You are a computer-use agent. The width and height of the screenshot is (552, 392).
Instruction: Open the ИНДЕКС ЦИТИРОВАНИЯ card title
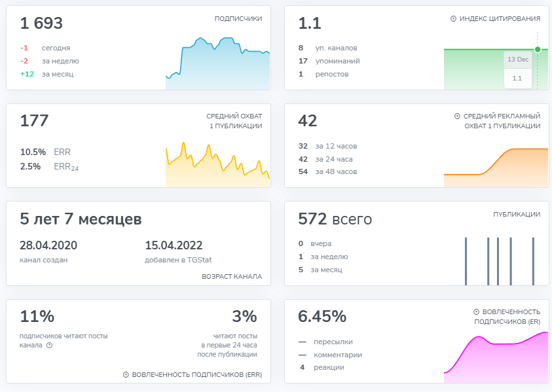coord(500,18)
